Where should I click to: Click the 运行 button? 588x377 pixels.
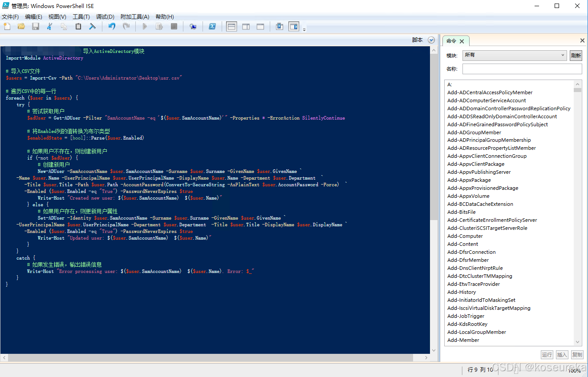pos(547,355)
